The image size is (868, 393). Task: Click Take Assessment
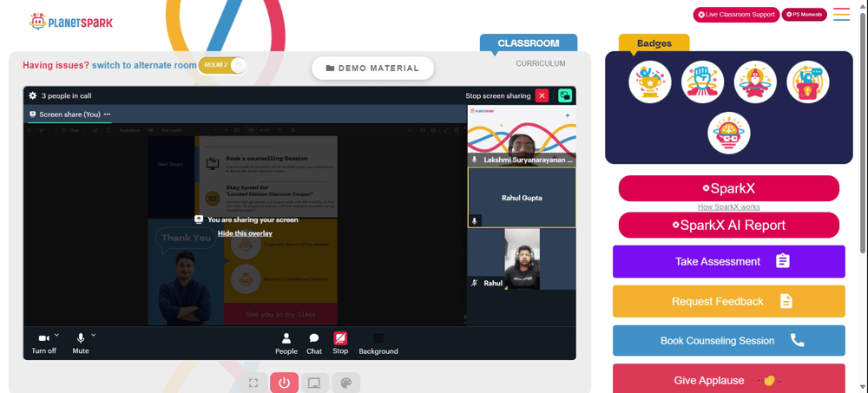click(x=728, y=261)
